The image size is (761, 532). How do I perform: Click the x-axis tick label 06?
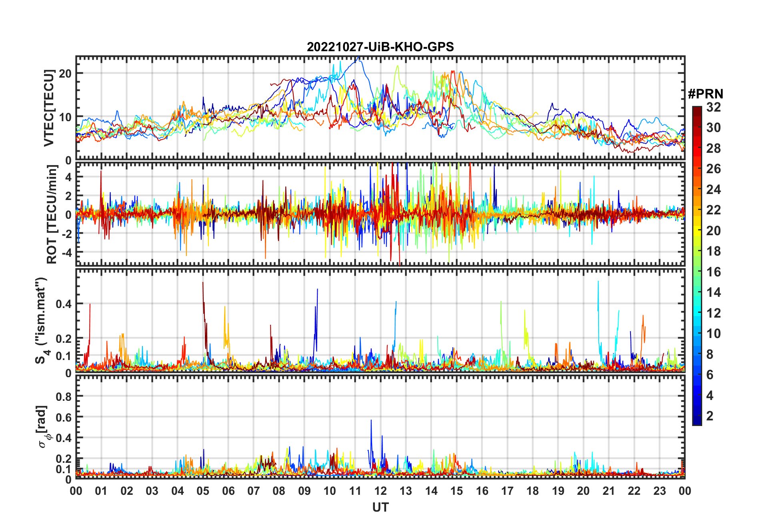228,491
